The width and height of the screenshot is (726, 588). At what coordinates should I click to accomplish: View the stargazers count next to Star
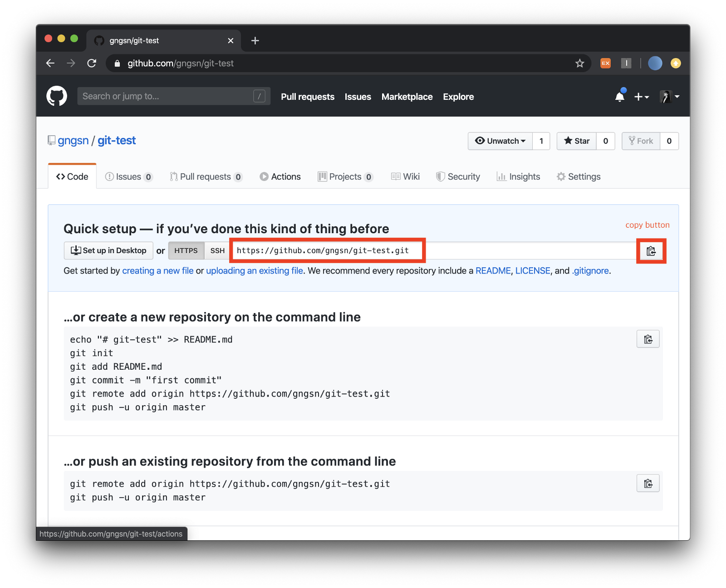coord(606,141)
